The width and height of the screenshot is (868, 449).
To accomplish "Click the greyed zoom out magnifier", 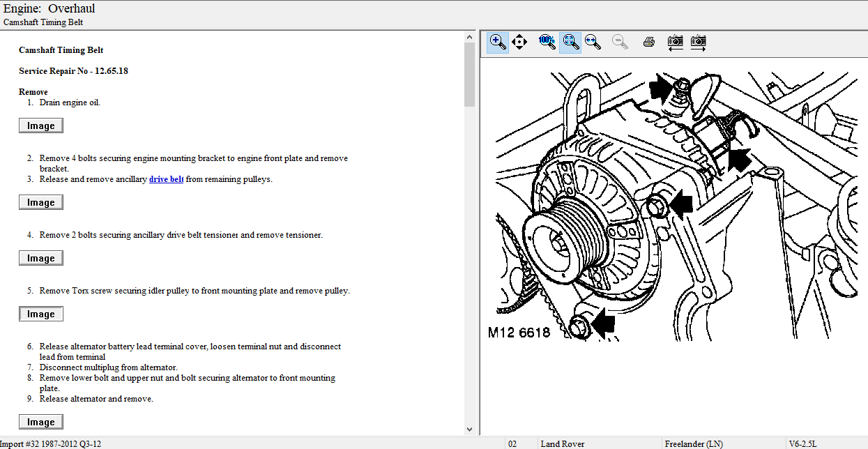I will click(620, 42).
